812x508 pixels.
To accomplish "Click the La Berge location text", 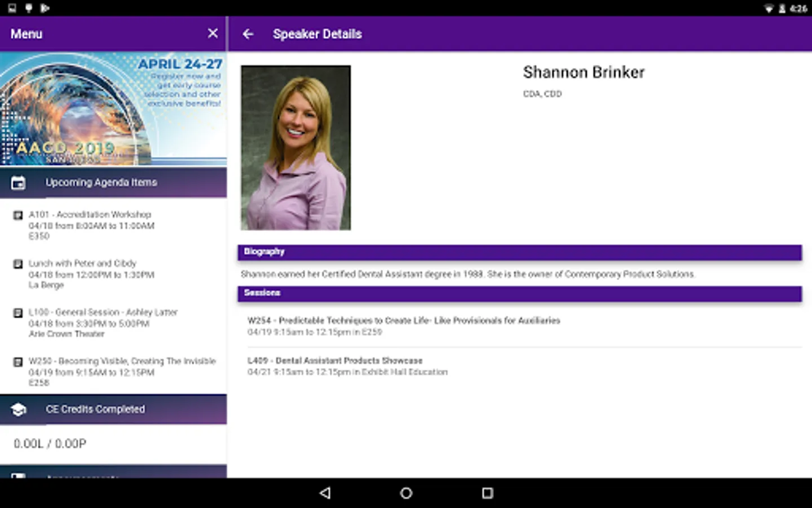I will pyautogui.click(x=46, y=285).
